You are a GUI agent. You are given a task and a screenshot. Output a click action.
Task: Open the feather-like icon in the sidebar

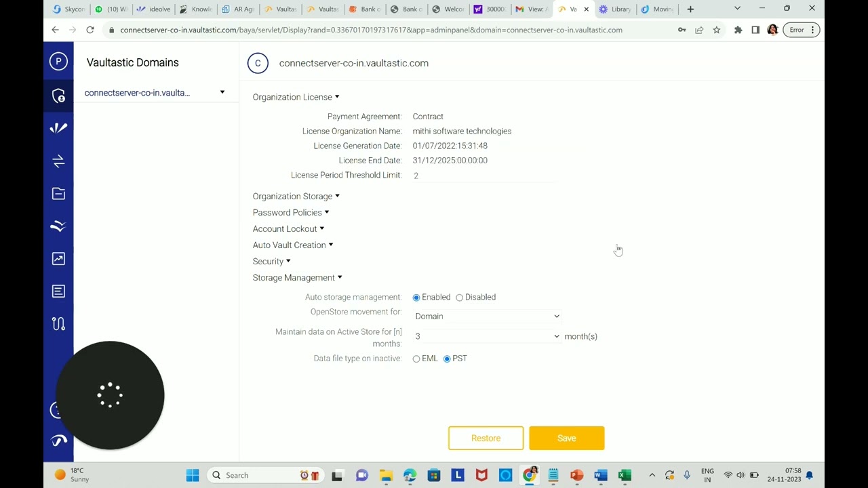pyautogui.click(x=58, y=128)
